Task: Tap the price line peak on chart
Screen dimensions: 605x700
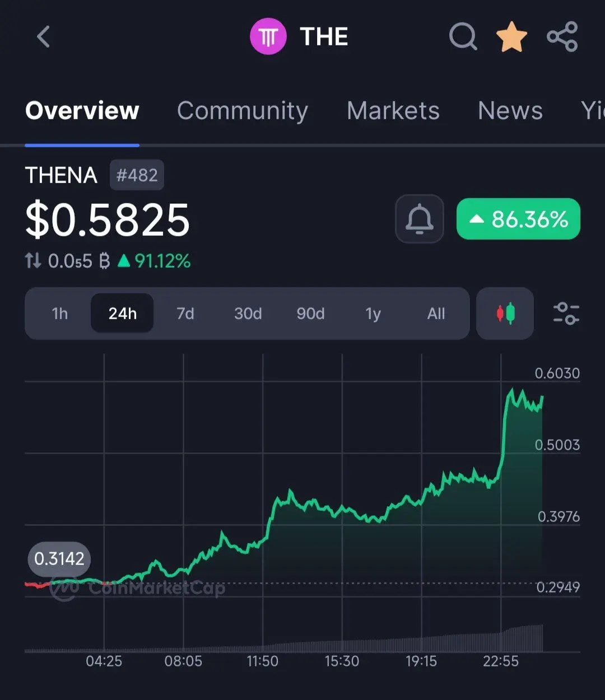Action: click(511, 390)
